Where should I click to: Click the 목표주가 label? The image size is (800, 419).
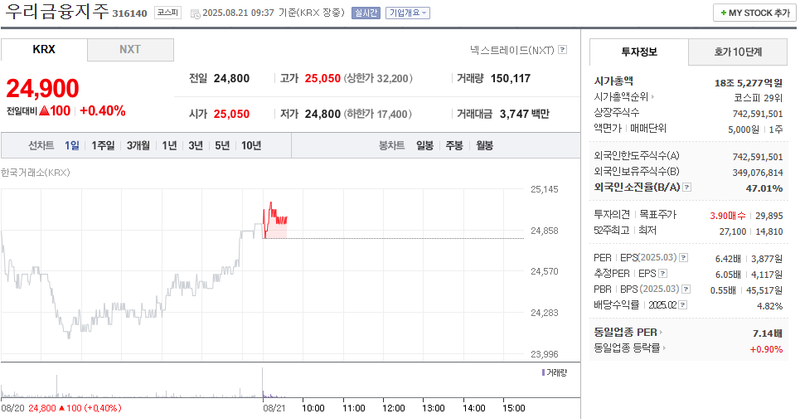click(658, 215)
